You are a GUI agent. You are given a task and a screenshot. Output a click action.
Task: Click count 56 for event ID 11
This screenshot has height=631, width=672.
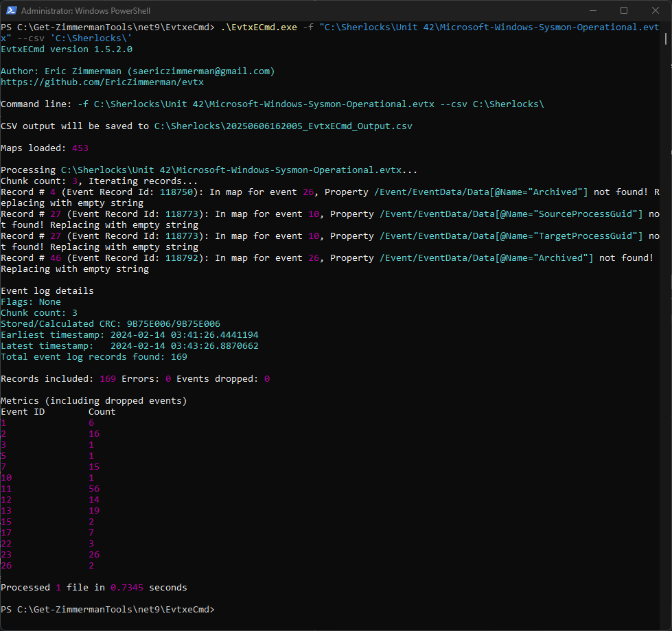[x=94, y=488]
